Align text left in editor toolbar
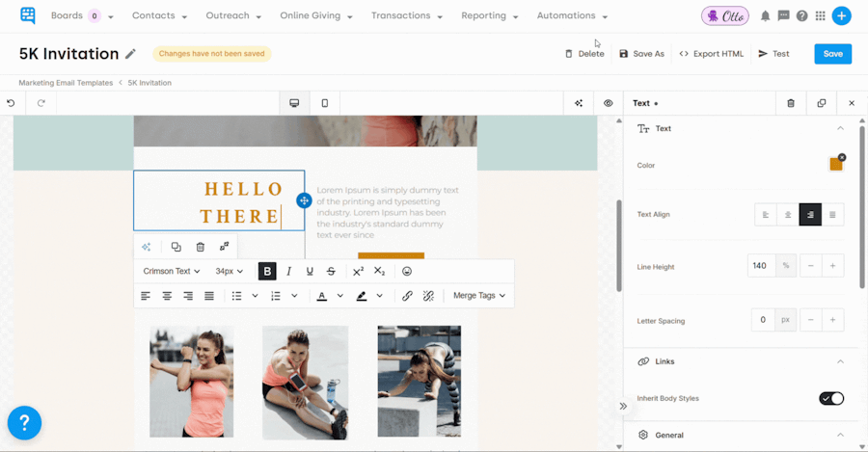Viewport: 868px width, 452px height. pyautogui.click(x=146, y=296)
